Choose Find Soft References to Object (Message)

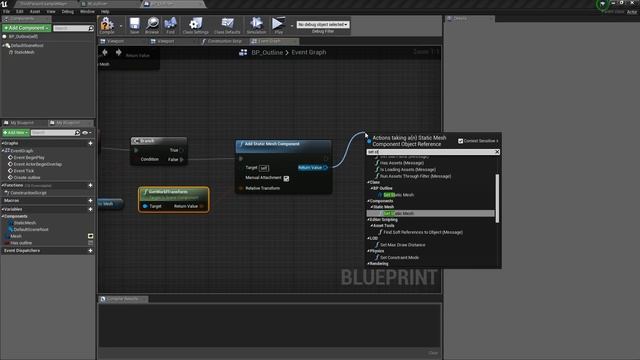(423, 232)
